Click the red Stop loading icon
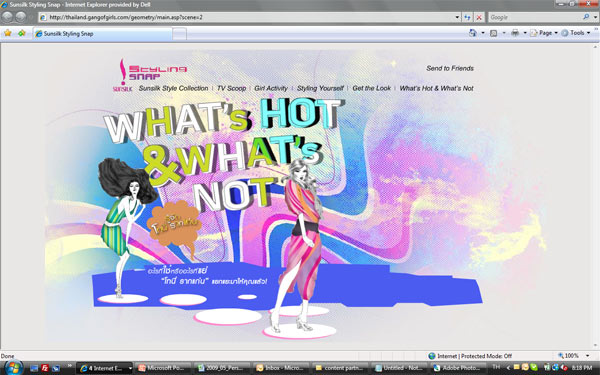The height and width of the screenshot is (375, 600). point(479,17)
